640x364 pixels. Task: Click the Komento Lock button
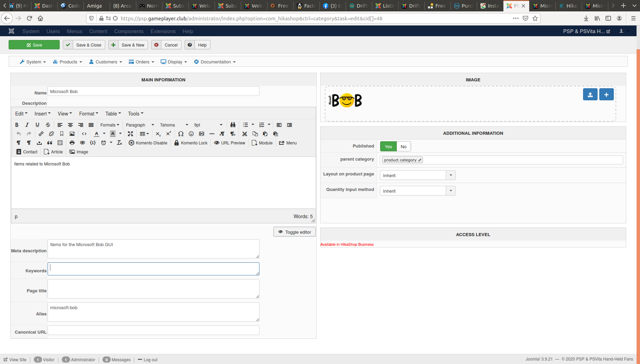(x=191, y=143)
